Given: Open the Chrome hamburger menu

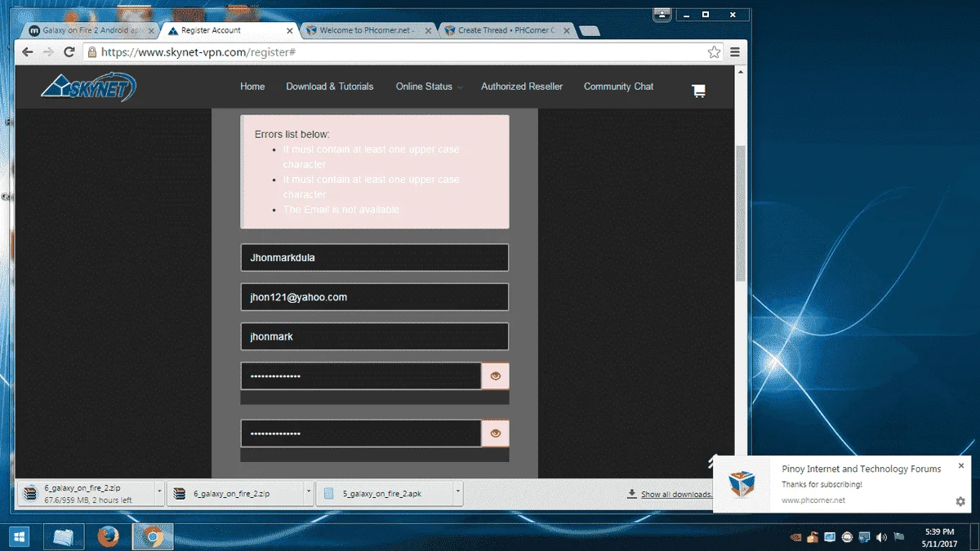Looking at the screenshot, I should coord(735,51).
